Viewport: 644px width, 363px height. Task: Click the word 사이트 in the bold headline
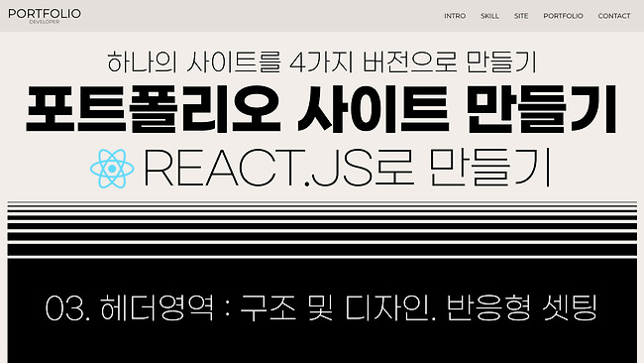(373, 109)
